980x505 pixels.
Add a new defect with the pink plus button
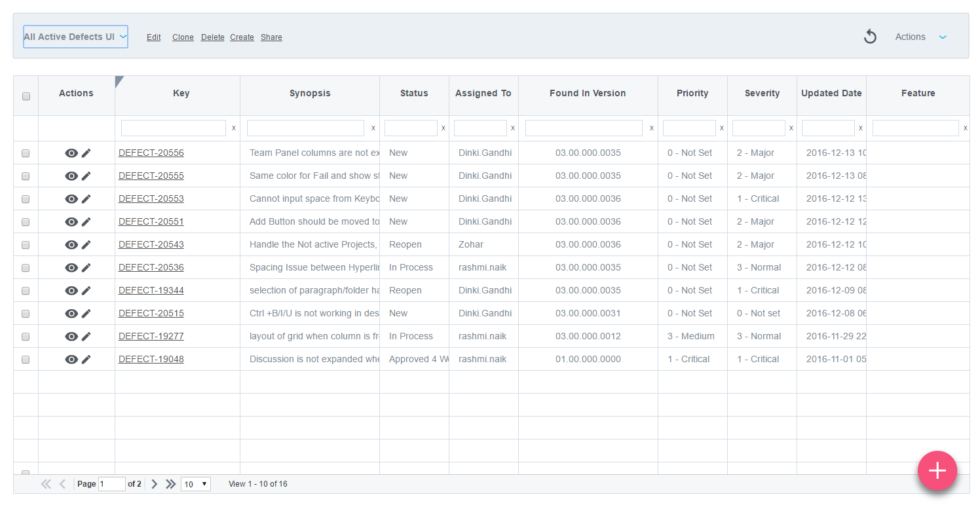point(937,470)
